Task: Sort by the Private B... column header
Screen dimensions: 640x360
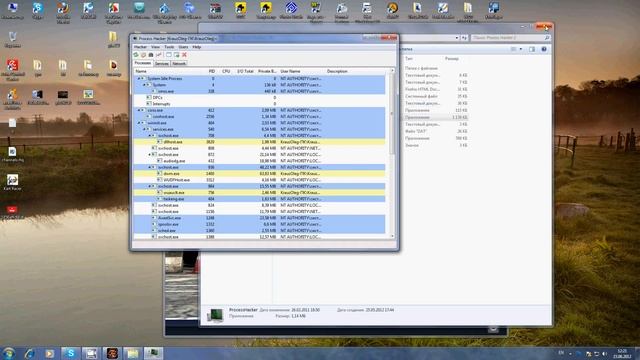Action: [x=267, y=71]
